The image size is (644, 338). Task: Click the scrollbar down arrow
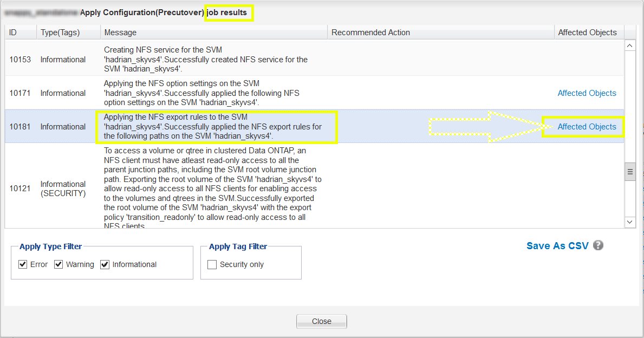pyautogui.click(x=629, y=222)
